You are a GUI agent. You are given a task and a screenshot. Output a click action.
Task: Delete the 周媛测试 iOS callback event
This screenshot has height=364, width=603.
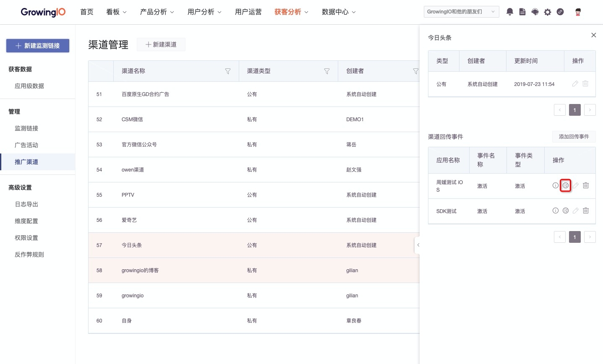pyautogui.click(x=586, y=185)
